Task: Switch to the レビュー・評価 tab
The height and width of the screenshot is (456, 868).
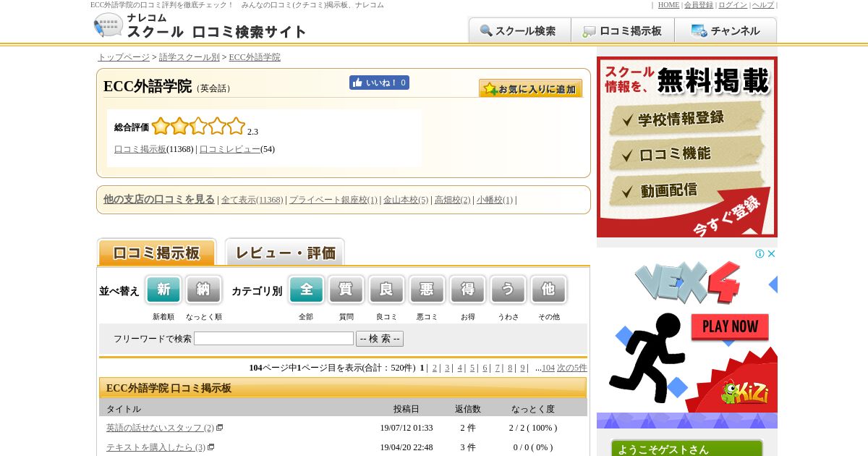Action: 285,252
